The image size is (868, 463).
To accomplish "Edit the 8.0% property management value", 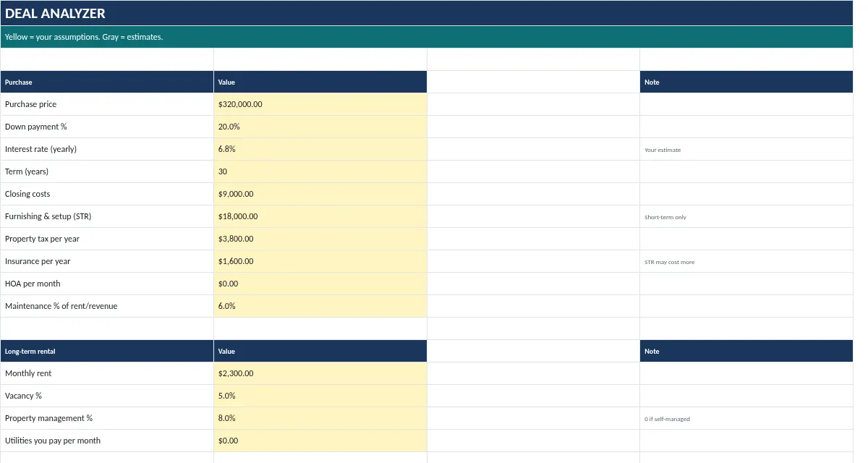I will click(x=320, y=418).
